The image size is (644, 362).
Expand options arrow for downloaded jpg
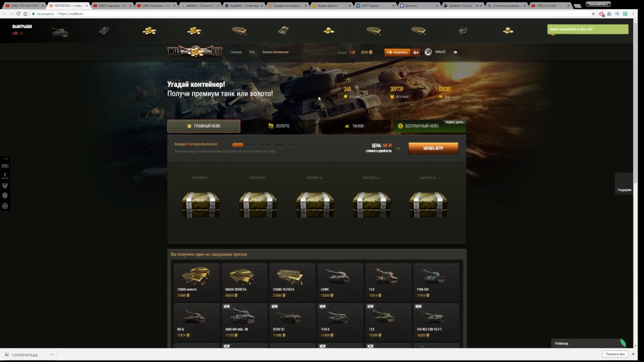pos(51,355)
